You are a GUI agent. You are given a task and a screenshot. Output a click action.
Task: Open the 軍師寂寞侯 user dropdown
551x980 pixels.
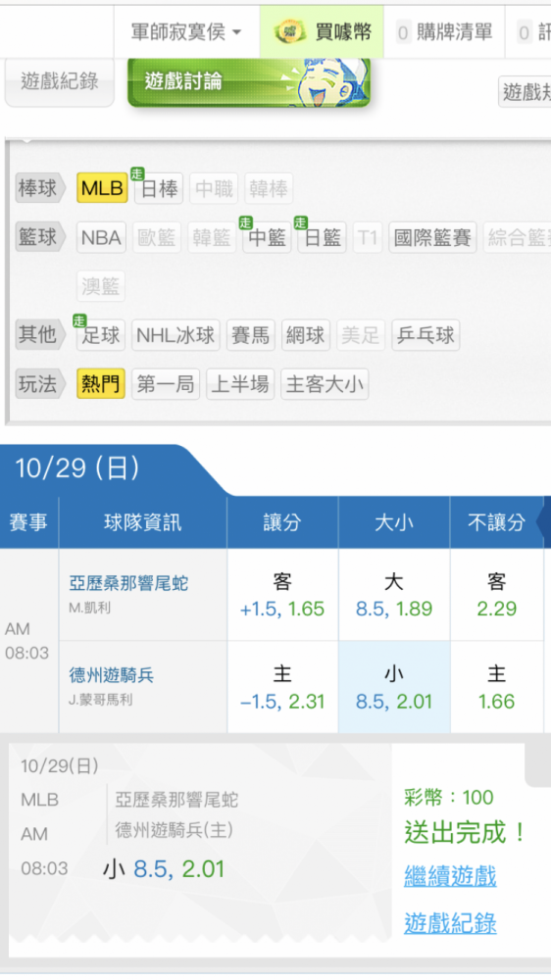[x=185, y=32]
